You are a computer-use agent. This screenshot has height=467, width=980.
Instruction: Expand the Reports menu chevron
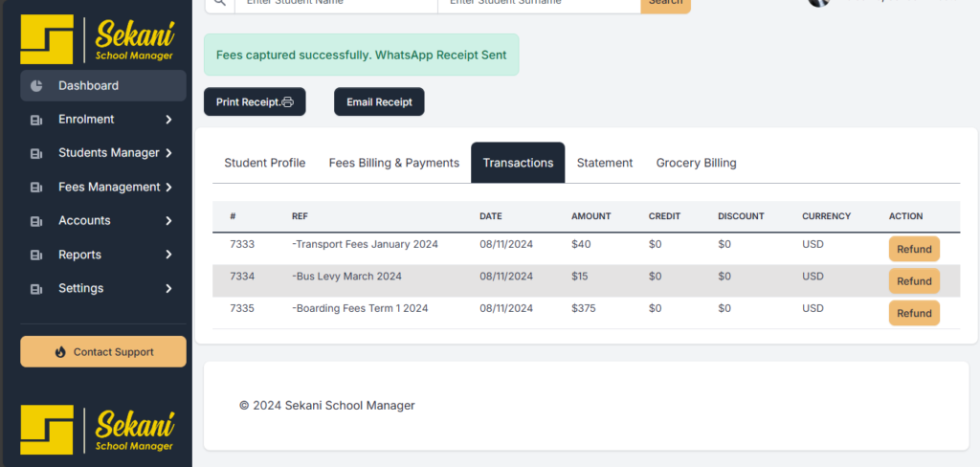click(168, 255)
